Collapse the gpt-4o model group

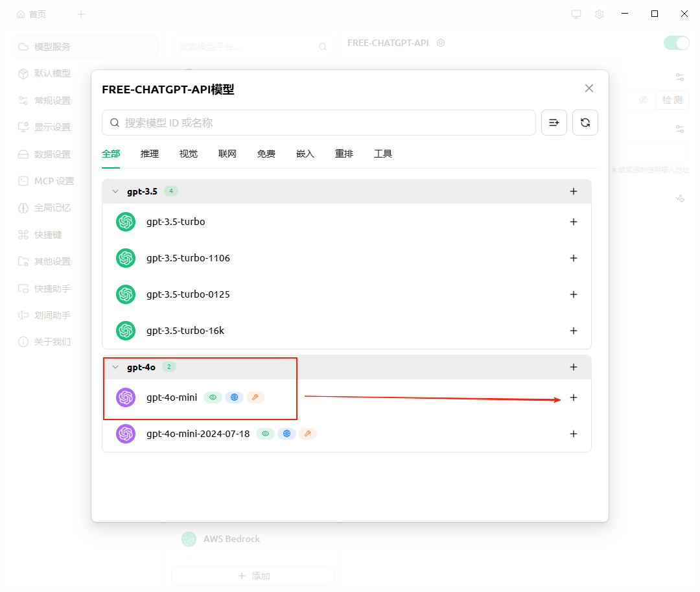[x=115, y=367]
